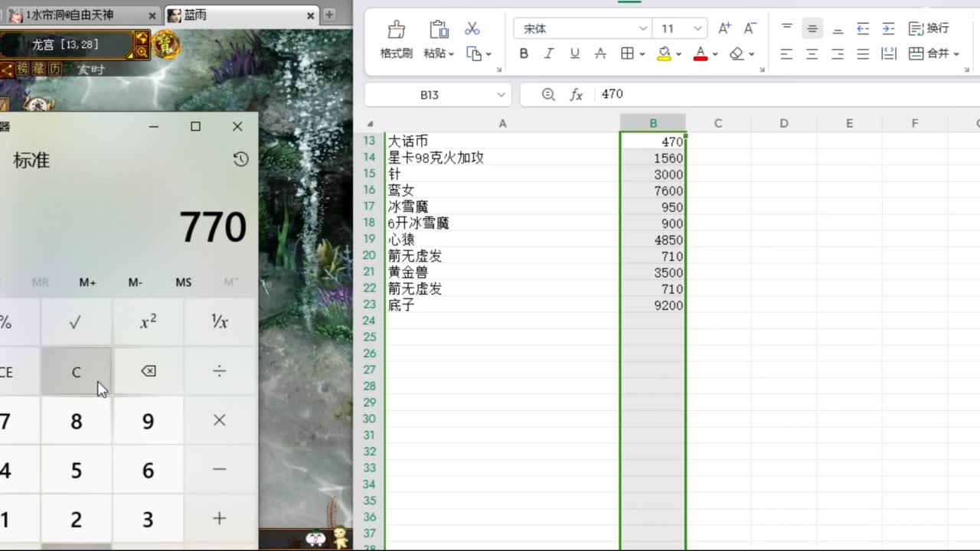Click the game map zoom magnifier icon
The height and width of the screenshot is (551, 980).
pyautogui.click(x=142, y=52)
